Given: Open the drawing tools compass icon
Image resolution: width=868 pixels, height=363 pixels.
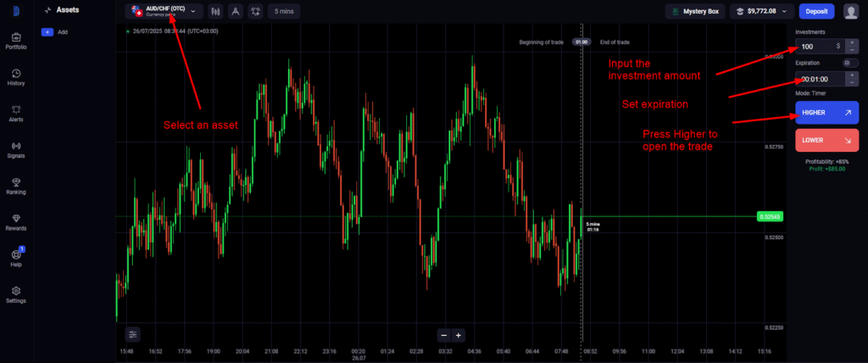Looking at the screenshot, I should (235, 12).
